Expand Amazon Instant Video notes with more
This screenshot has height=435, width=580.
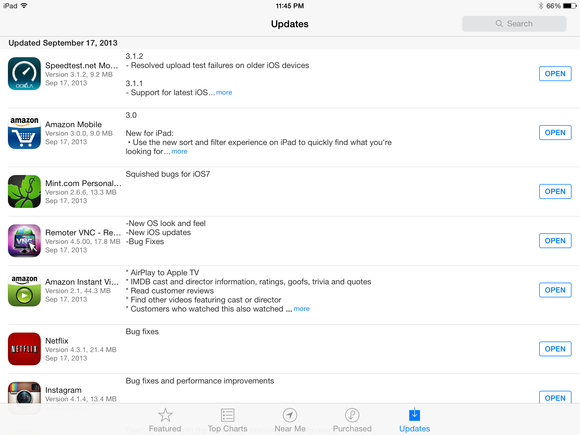pyautogui.click(x=302, y=309)
